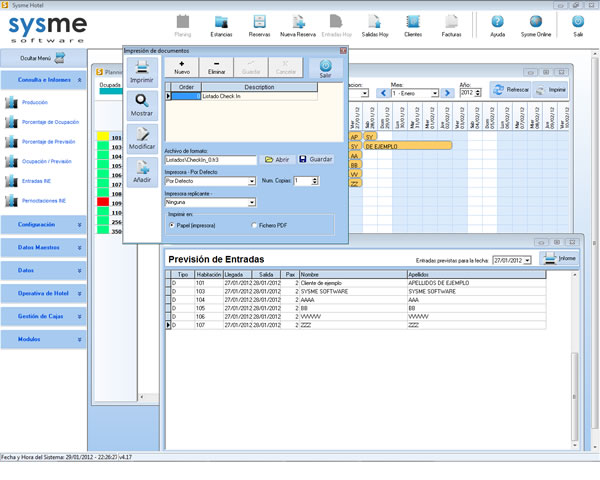This screenshot has width=600, height=480.
Task: Click Imprimir in the print dialog
Action: coord(142,72)
